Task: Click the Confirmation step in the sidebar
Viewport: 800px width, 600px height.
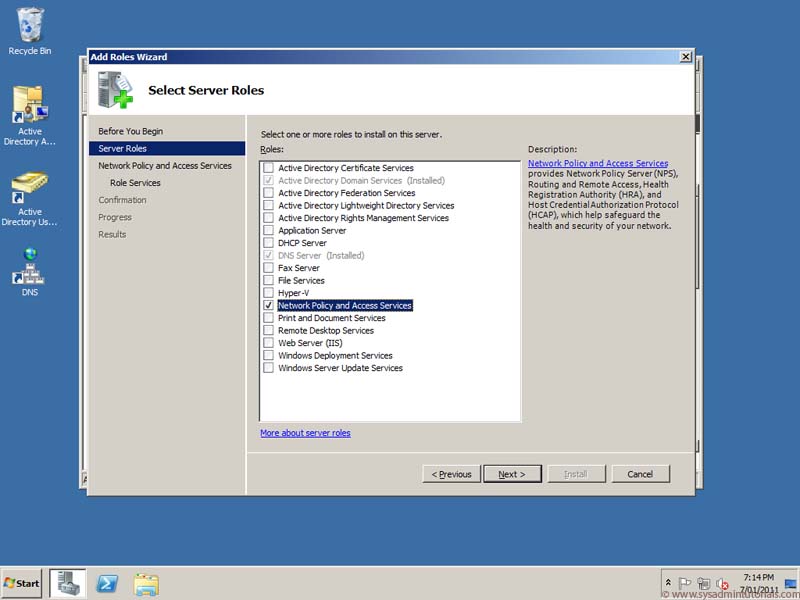Action: (122, 200)
